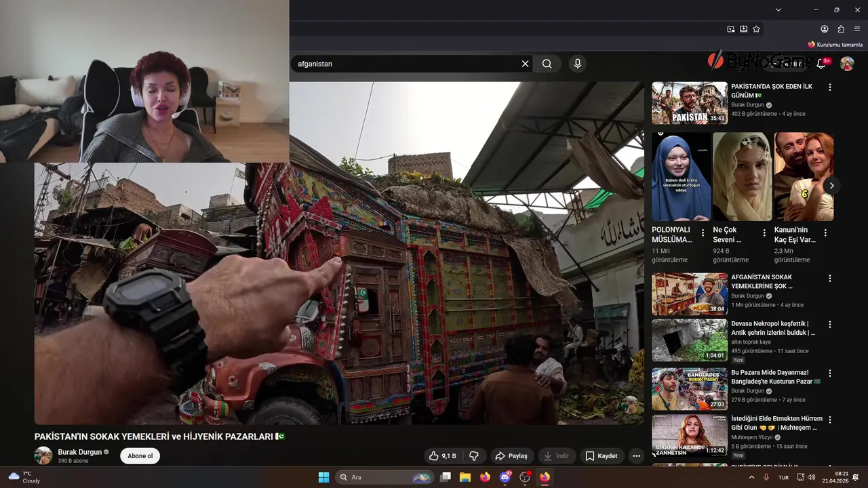Image resolution: width=868 pixels, height=488 pixels.
Task: Open the notification bell in system tray
Action: (856, 477)
